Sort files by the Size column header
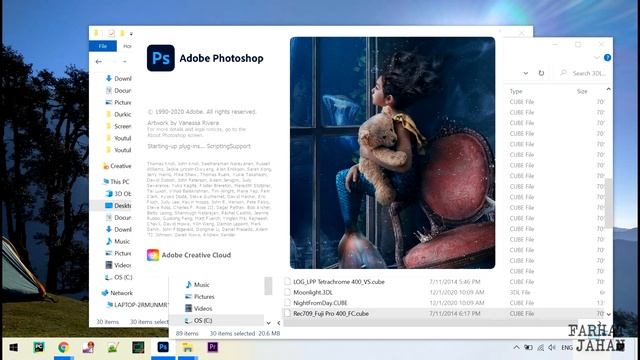Image resolution: width=640 pixels, height=360 pixels. [x=582, y=91]
